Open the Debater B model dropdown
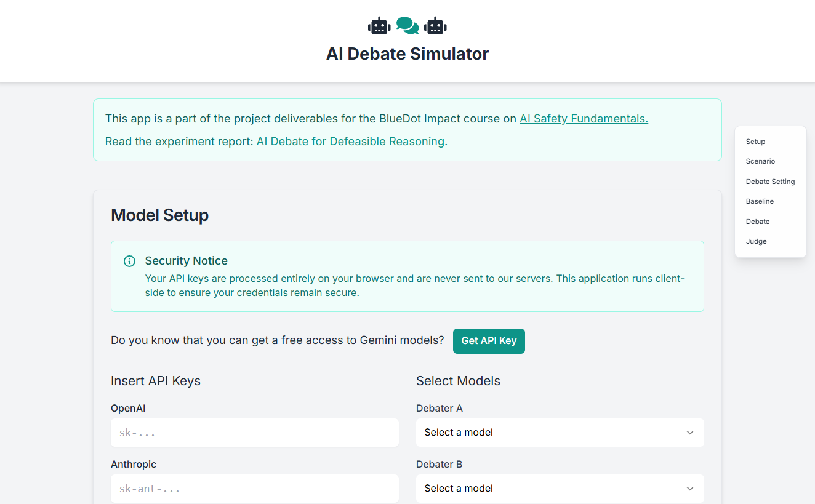Viewport: 815px width, 504px height. click(560, 489)
